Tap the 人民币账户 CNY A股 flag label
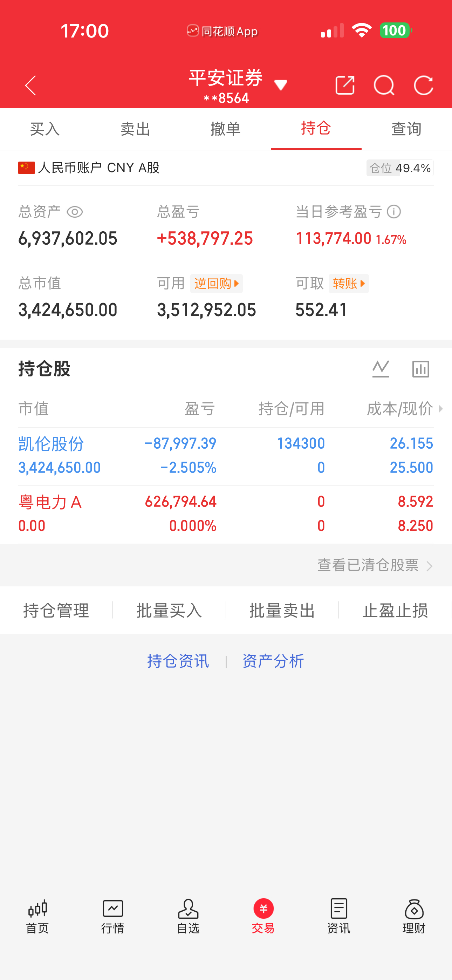This screenshot has height=980, width=452. pyautogui.click(x=89, y=168)
